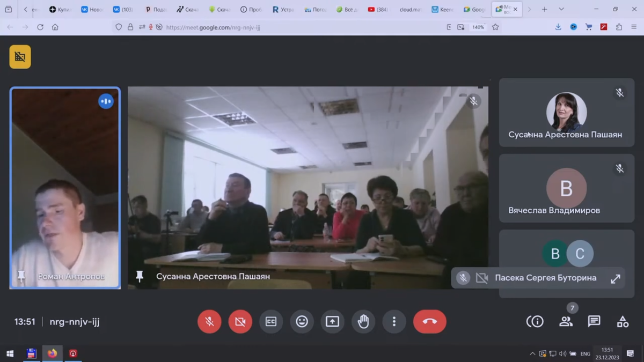Screen dimensions: 644x362
Task: Open the chat with everyone icon
Action: pyautogui.click(x=594, y=321)
